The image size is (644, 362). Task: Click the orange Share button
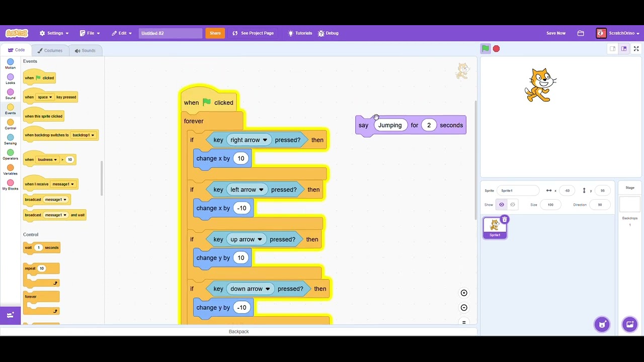[x=215, y=33]
